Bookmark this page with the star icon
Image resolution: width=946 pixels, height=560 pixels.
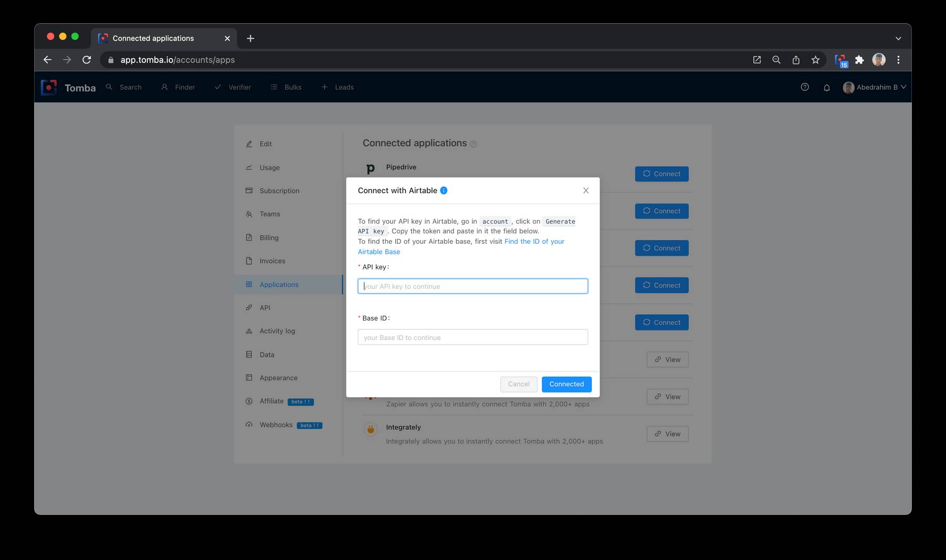coord(815,60)
